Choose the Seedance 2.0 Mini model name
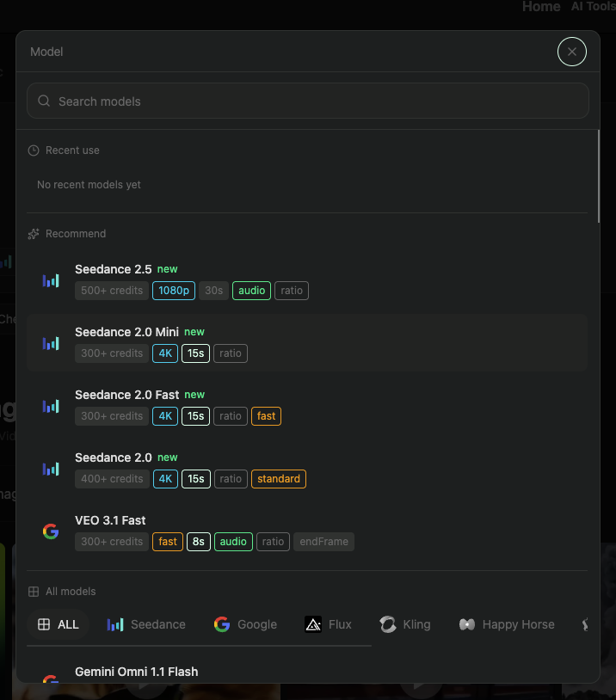Viewport: 616px width, 700px height. (126, 332)
